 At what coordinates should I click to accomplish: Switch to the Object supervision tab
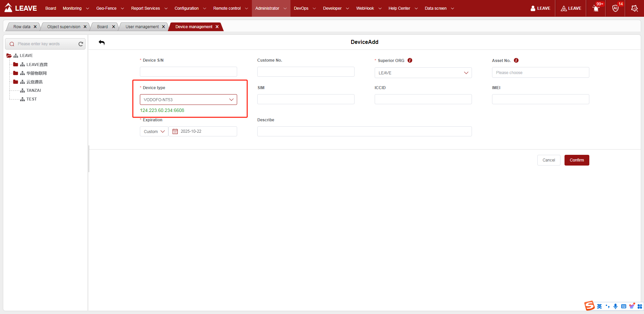[x=63, y=27]
